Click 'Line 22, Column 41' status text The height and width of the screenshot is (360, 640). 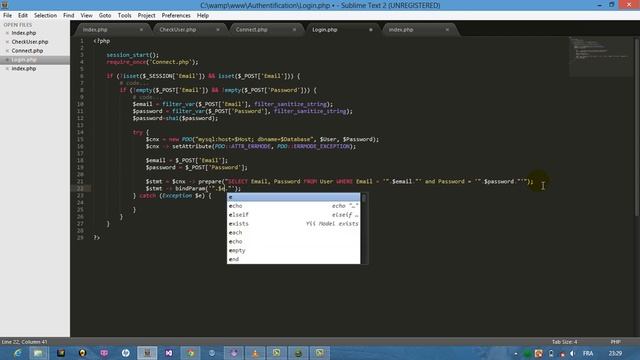[24, 342]
